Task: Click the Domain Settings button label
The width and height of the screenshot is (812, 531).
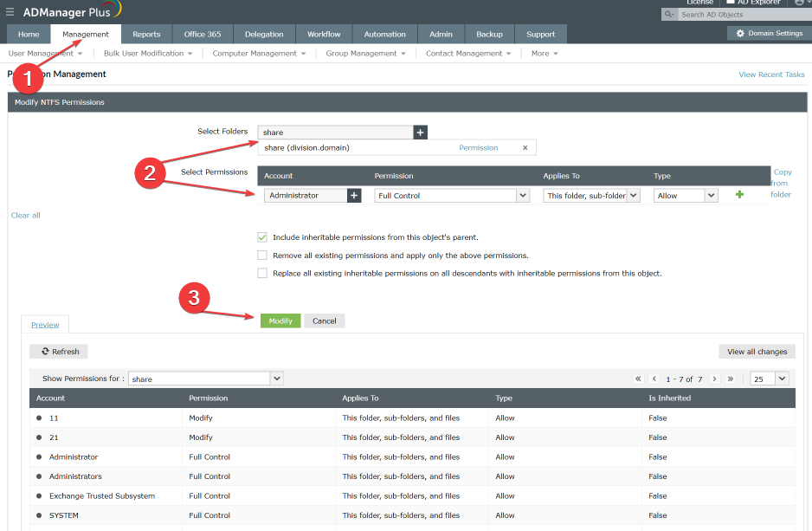Action: [x=776, y=33]
